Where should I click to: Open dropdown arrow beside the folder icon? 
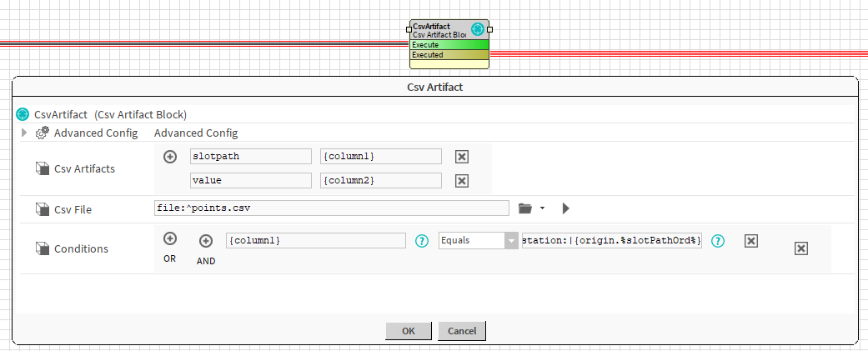click(x=542, y=208)
